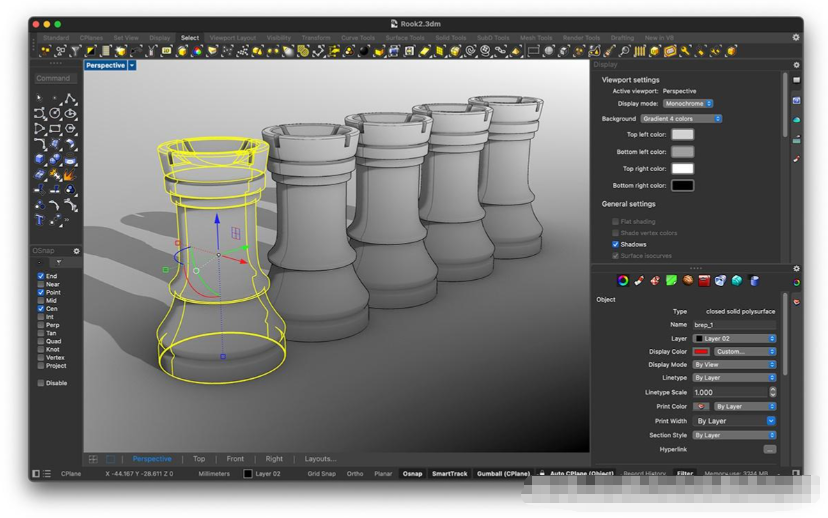
Task: Check the Disable osnaps checkbox
Action: 41,383
